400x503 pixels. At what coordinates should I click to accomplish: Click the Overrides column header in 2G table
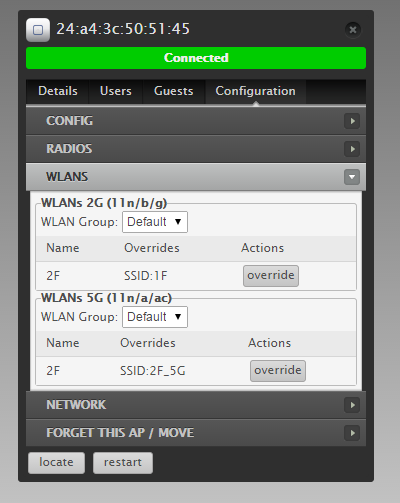[152, 248]
